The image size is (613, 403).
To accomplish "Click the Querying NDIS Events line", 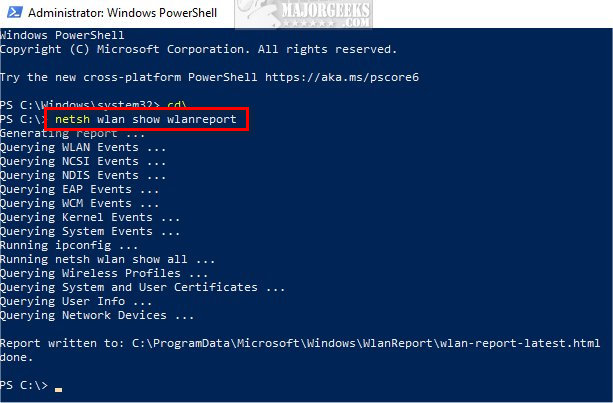I will 83,176.
